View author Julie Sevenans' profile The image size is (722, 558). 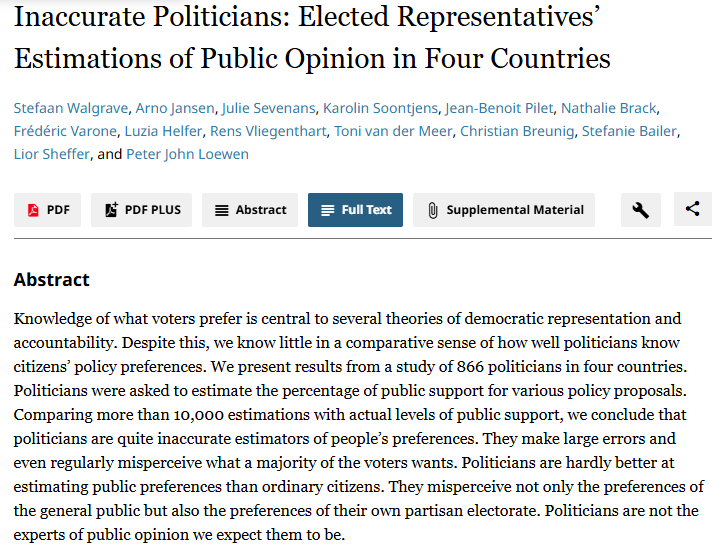click(267, 108)
